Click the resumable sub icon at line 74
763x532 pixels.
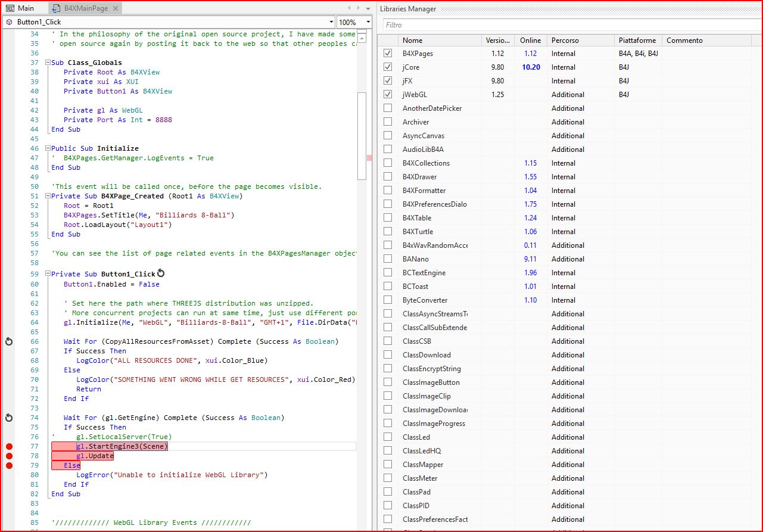(x=9, y=418)
